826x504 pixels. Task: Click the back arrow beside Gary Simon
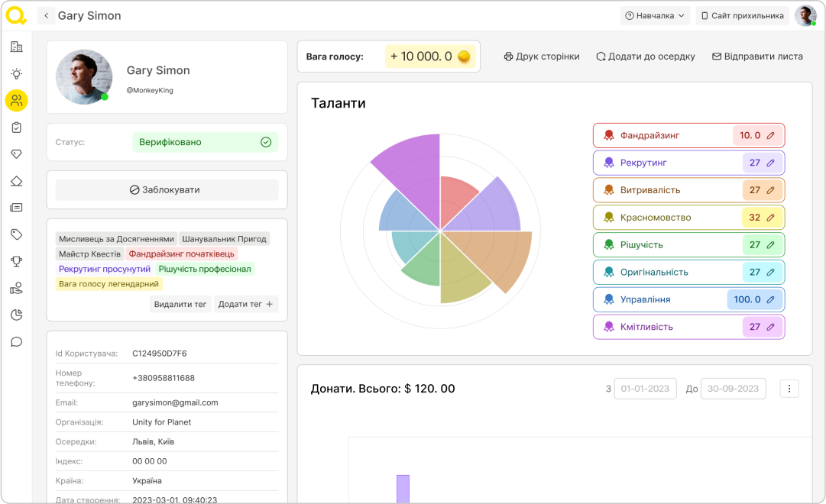46,16
